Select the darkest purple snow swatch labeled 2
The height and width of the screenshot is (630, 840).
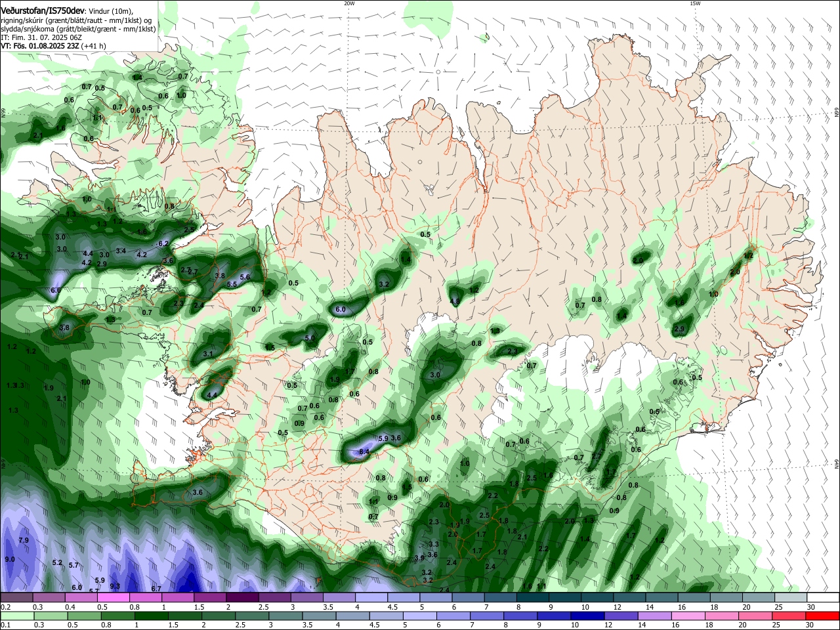(x=241, y=597)
